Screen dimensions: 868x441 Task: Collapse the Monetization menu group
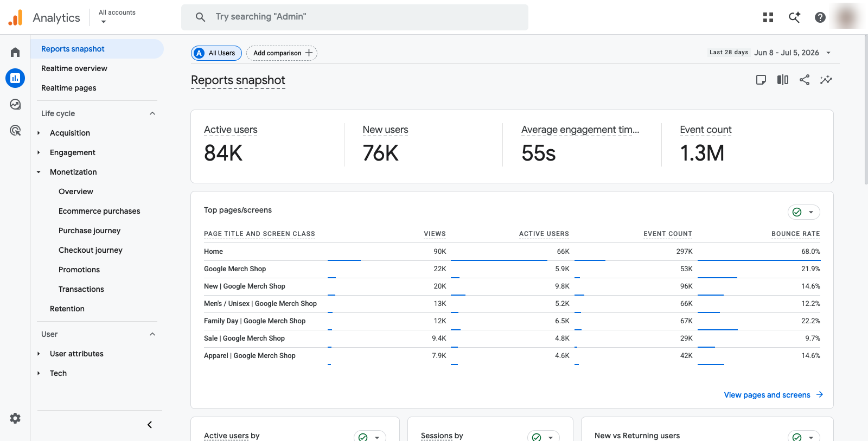click(x=39, y=172)
